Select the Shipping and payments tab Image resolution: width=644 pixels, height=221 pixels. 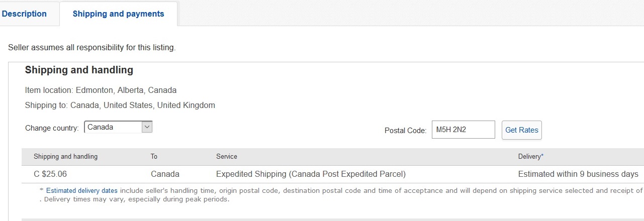click(118, 14)
